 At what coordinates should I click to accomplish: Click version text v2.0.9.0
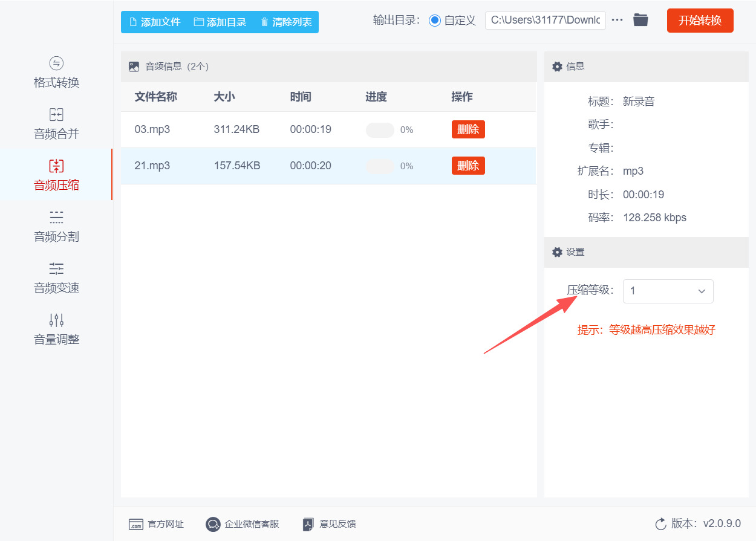pyautogui.click(x=722, y=523)
